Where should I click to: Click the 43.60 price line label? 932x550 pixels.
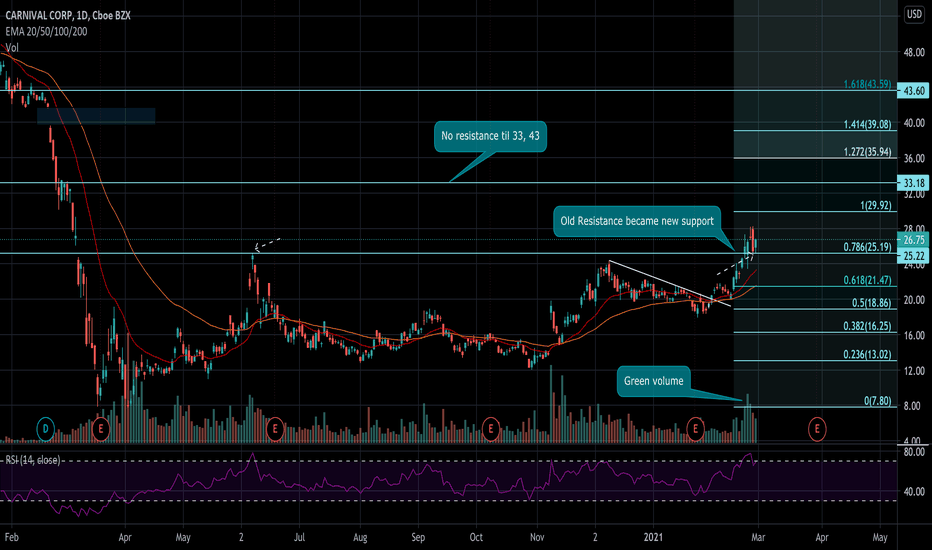coord(913,91)
